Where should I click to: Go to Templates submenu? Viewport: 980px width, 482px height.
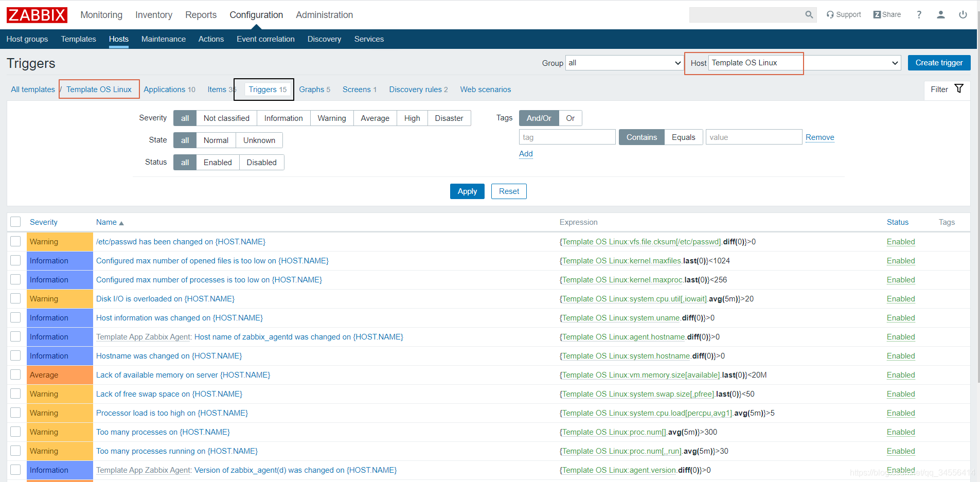pyautogui.click(x=78, y=39)
